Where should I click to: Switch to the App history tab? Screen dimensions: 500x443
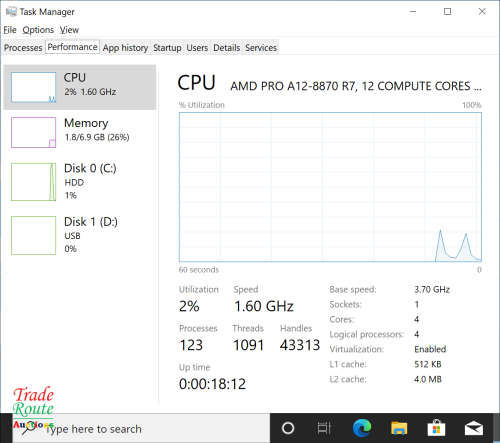coord(125,48)
